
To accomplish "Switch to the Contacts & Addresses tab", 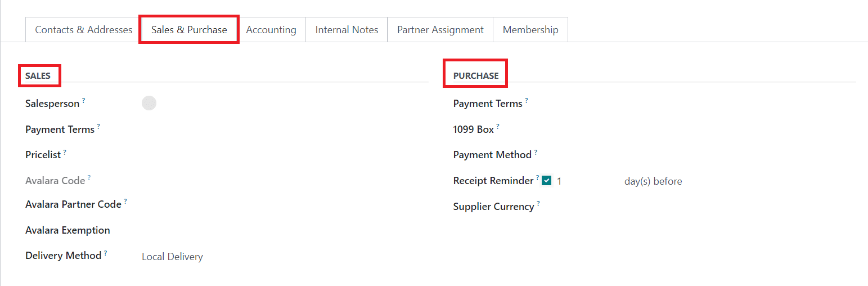I will click(83, 30).
